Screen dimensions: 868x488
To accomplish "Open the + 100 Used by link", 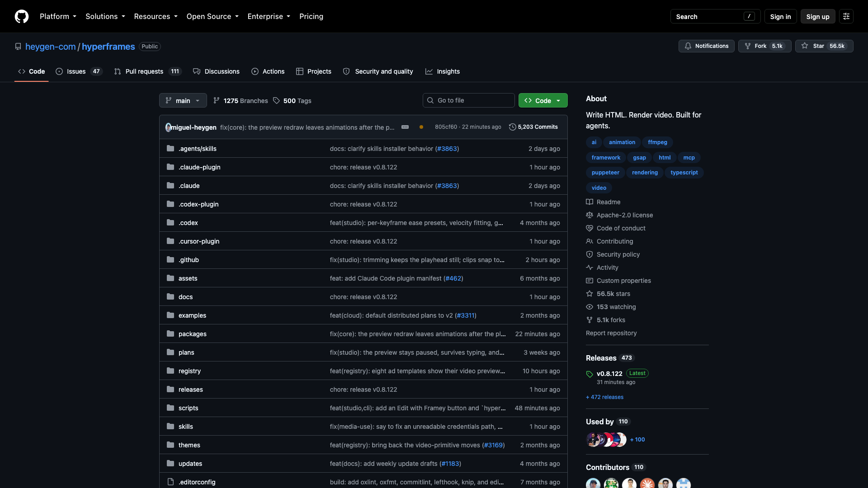I will coord(637,440).
